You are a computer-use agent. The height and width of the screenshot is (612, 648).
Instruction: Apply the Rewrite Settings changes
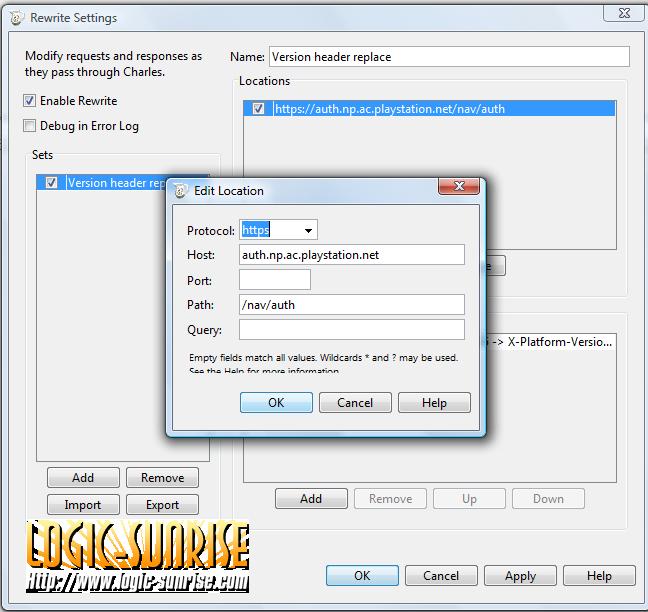coord(520,576)
